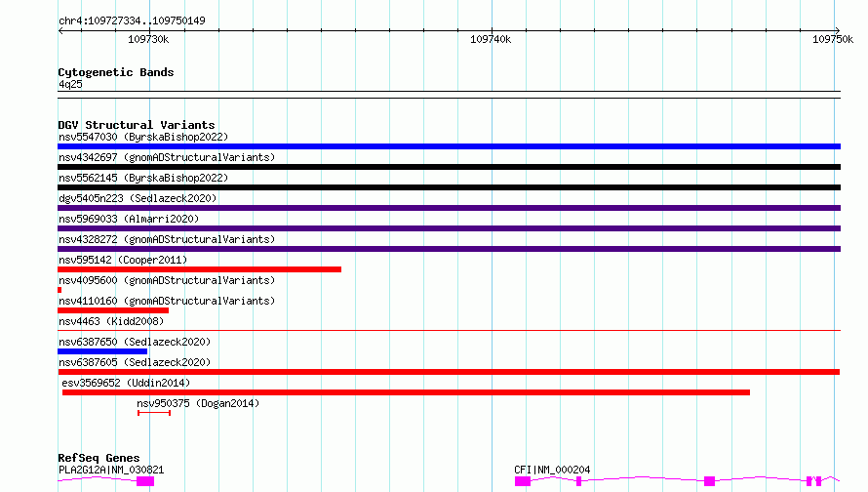Select the blue nsv5547030 variant bar
The height and width of the screenshot is (492, 868).
click(x=449, y=146)
